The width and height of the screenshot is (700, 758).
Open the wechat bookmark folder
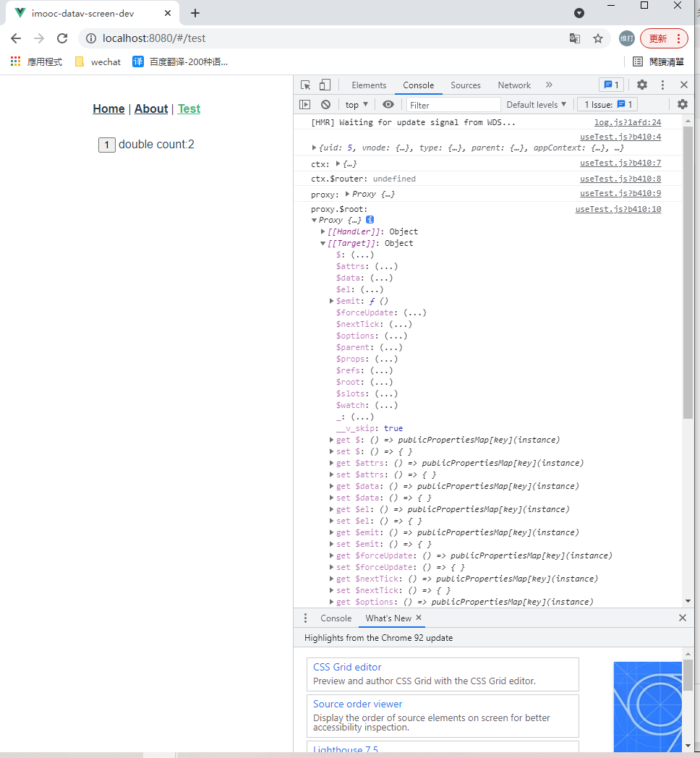[98, 62]
